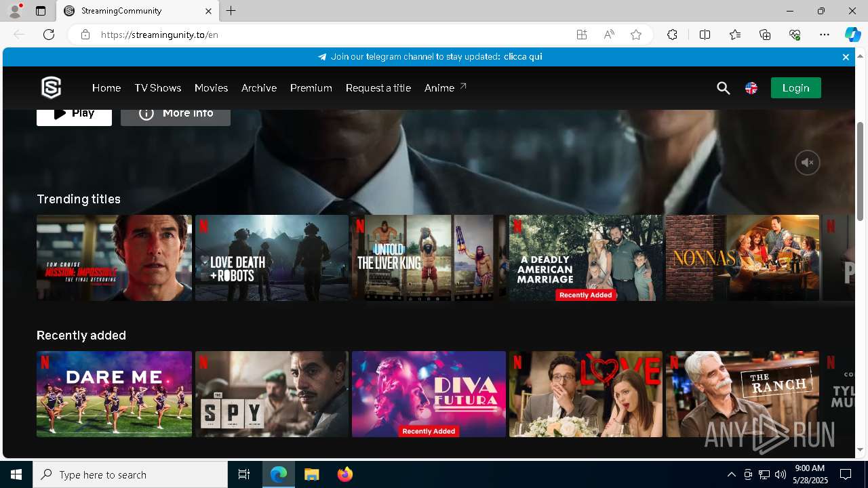The width and height of the screenshot is (868, 488).
Task: Open the Love series thumbnail
Action: (x=585, y=394)
